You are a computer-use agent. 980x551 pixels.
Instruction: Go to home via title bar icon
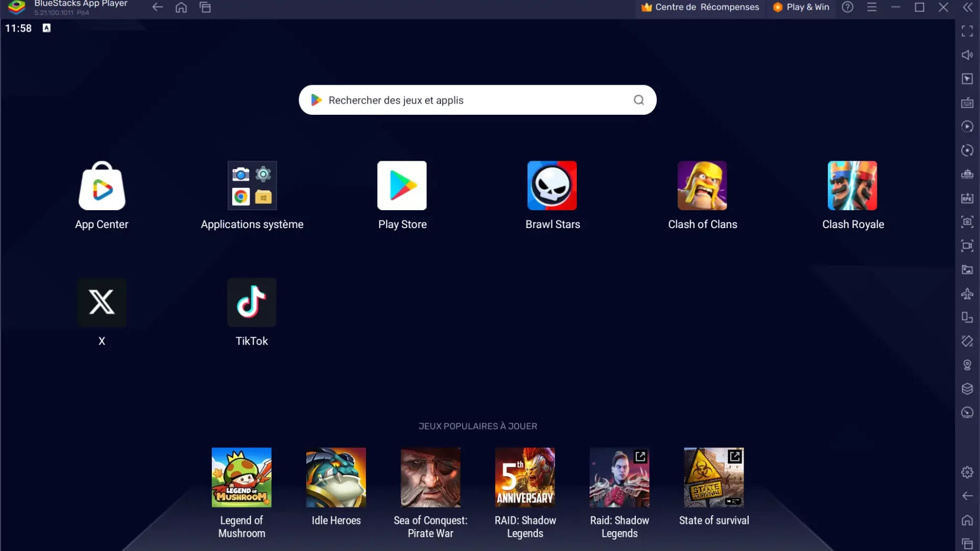[181, 7]
